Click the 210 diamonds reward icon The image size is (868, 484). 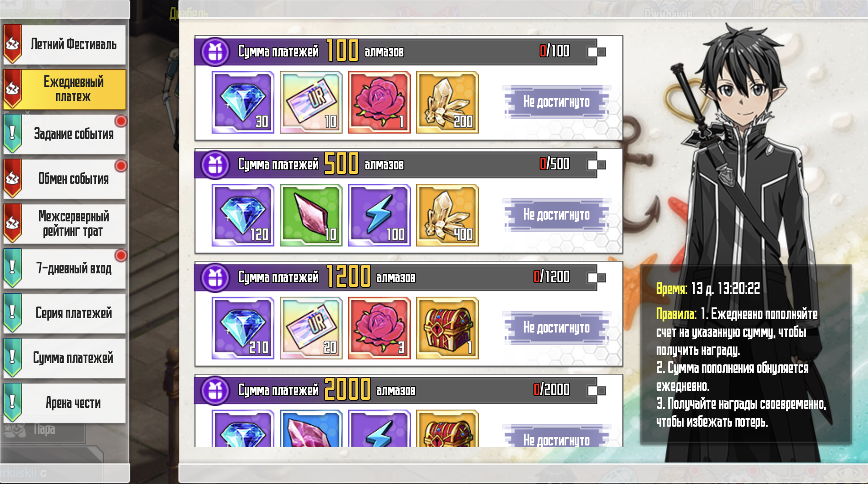click(243, 328)
